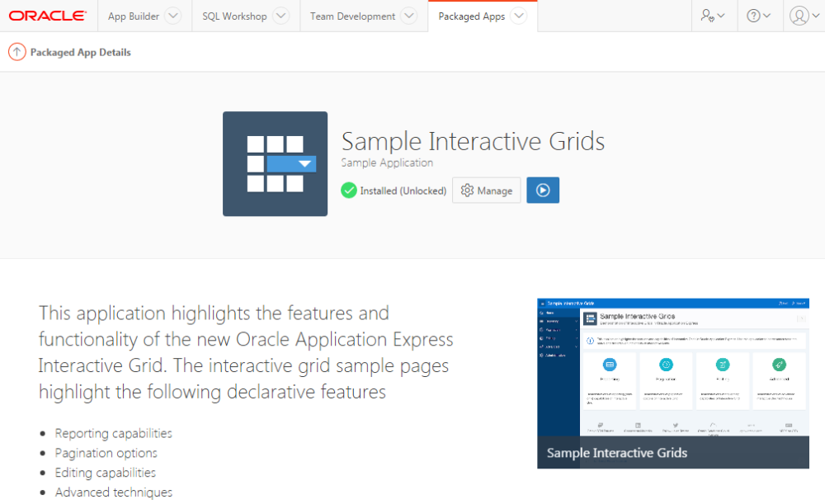The image size is (825, 504).
Task: Expand the Packaged Apps dropdown arrow
Action: coord(519,16)
